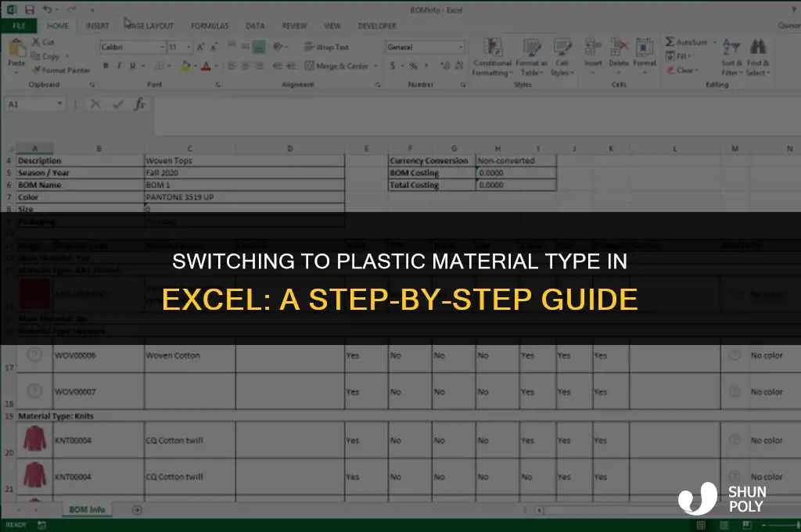
Task: Open the Format as Table gallery
Action: (x=531, y=57)
